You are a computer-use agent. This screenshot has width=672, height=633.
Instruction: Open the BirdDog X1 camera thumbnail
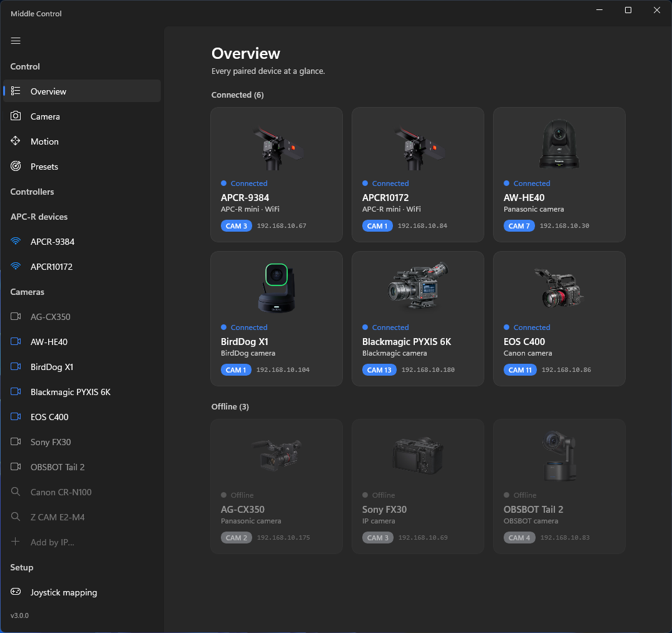click(277, 288)
